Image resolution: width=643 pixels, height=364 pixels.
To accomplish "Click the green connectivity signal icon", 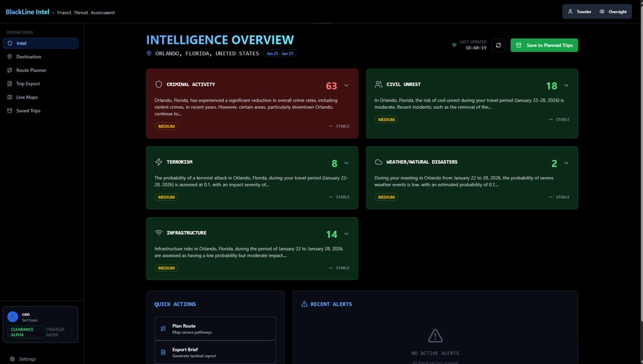I will pyautogui.click(x=454, y=45).
